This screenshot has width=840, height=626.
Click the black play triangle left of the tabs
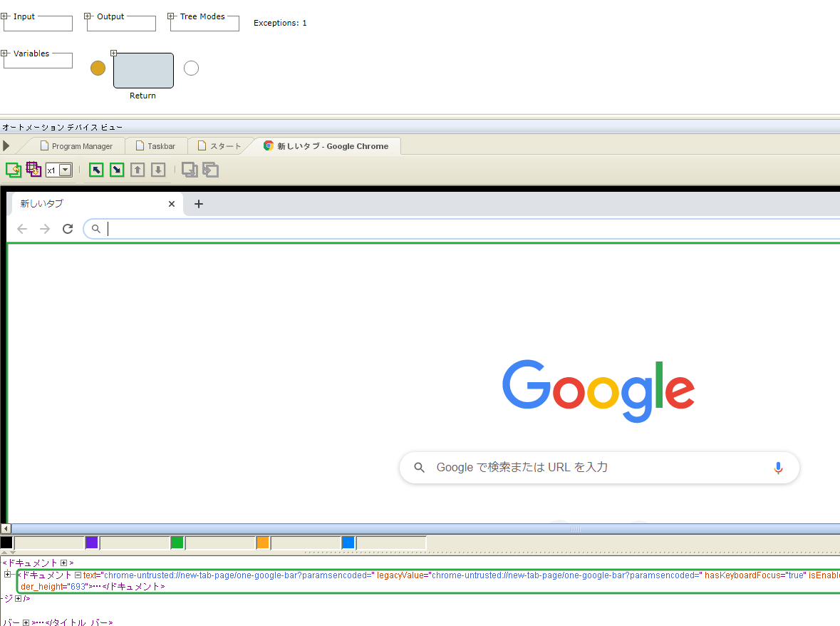coord(6,145)
